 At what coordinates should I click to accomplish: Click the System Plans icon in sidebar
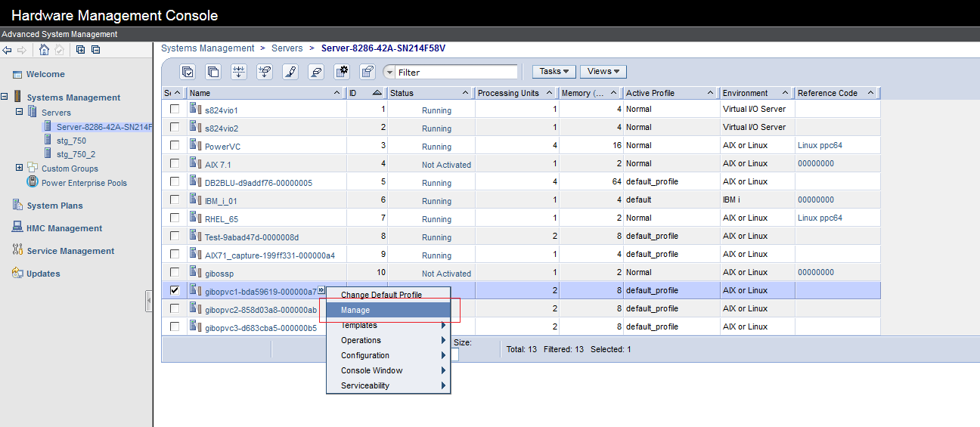(x=18, y=205)
